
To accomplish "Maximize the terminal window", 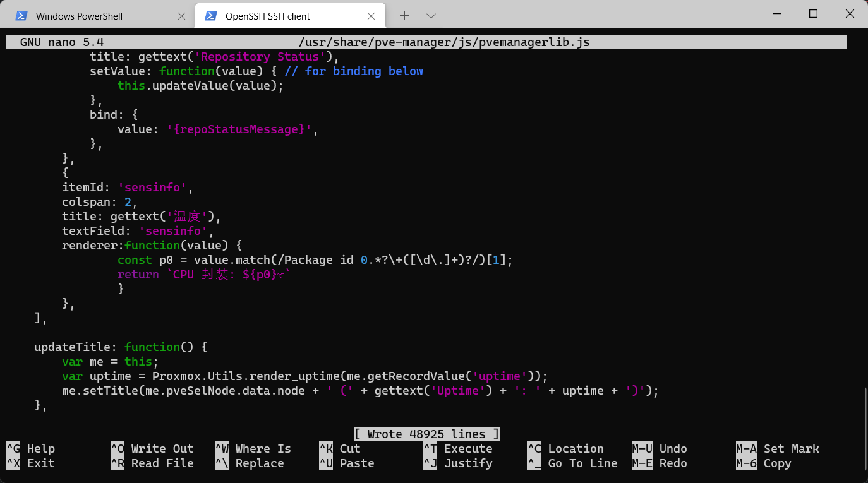I will 814,14.
